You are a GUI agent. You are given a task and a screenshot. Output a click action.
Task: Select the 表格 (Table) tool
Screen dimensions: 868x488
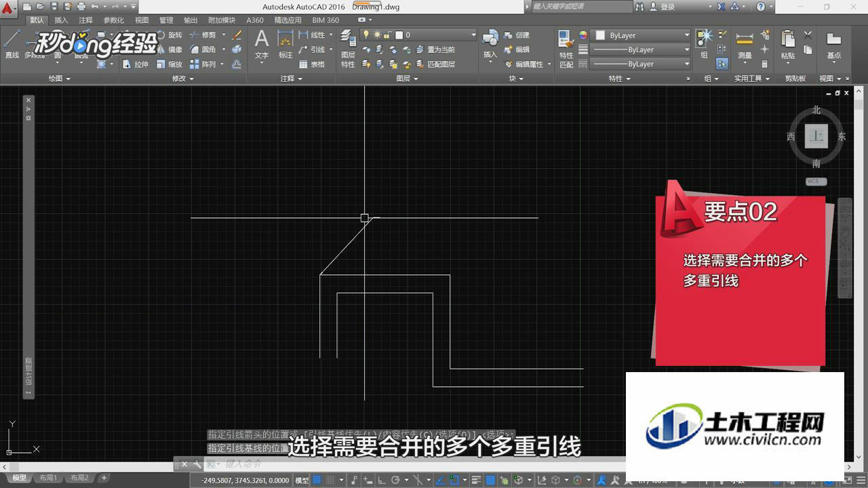click(x=312, y=64)
